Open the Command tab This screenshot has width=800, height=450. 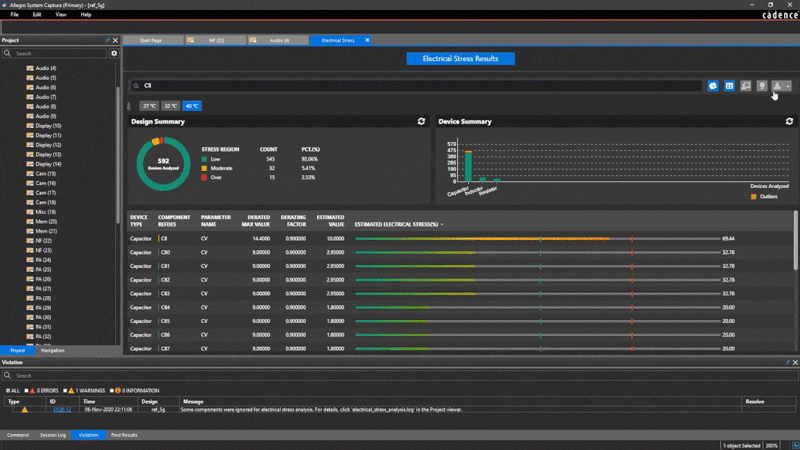[x=18, y=435]
